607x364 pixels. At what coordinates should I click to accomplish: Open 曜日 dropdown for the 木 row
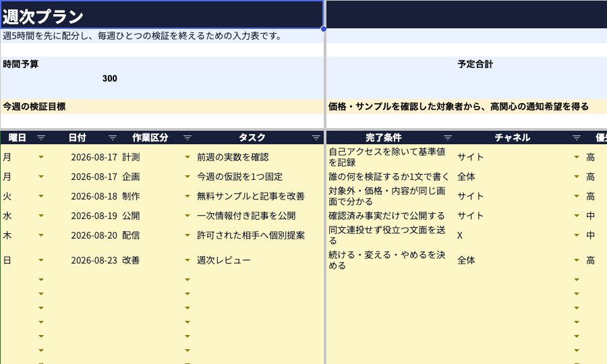tap(41, 235)
